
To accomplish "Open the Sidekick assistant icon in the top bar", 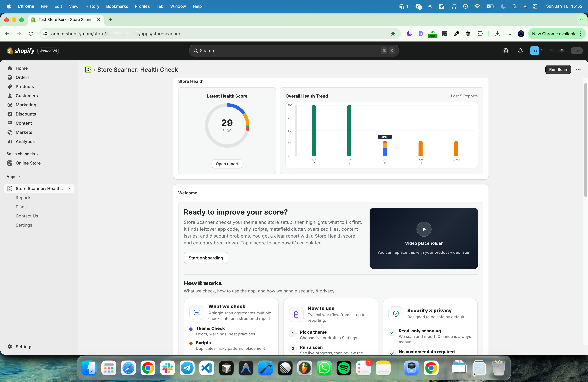I will (x=506, y=51).
